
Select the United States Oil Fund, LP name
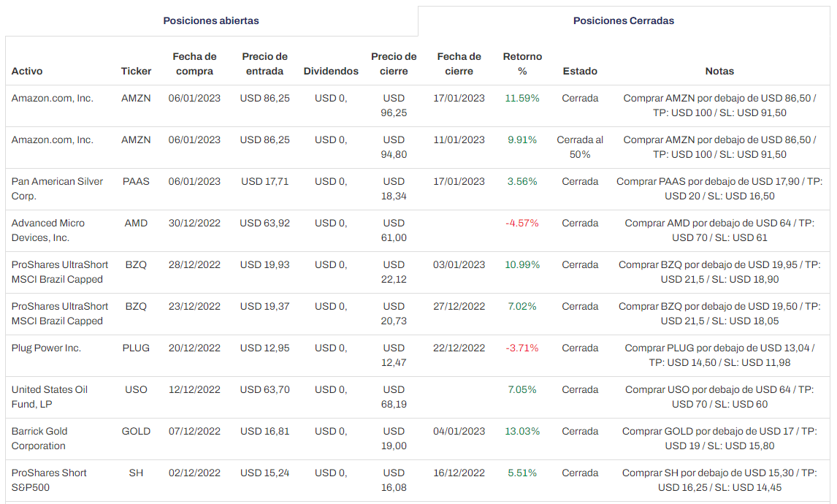(x=50, y=397)
